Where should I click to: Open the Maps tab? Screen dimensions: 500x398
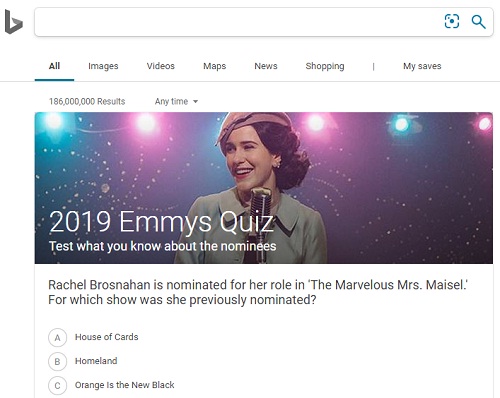pos(215,66)
